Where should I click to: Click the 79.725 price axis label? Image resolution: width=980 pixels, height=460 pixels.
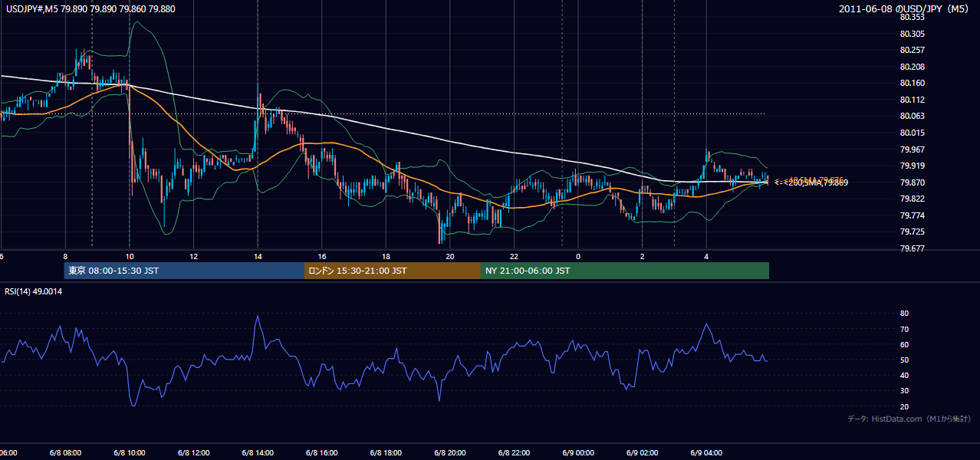[x=912, y=232]
